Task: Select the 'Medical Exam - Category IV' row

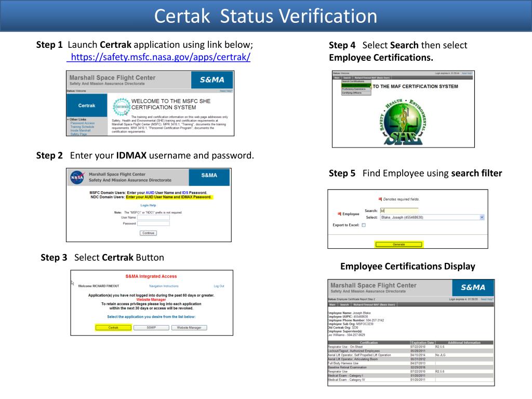Action: click(410, 380)
